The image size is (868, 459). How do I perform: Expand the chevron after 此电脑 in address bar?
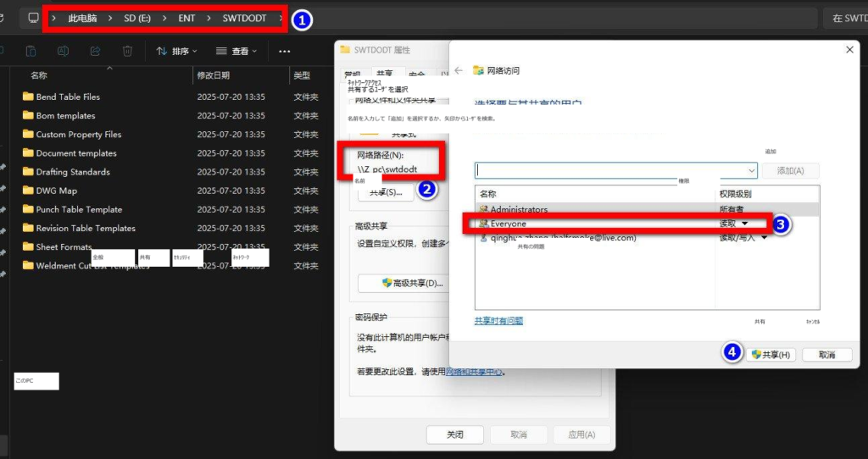coord(110,19)
